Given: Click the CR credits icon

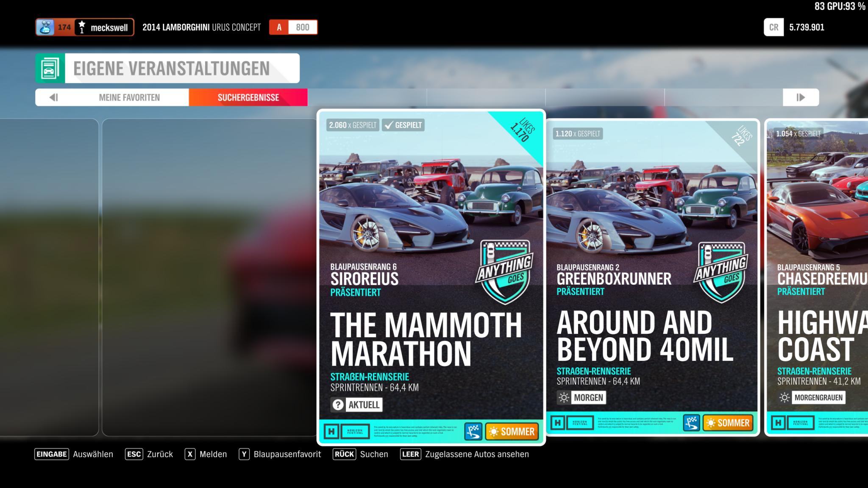Looking at the screenshot, I should pos(773,27).
